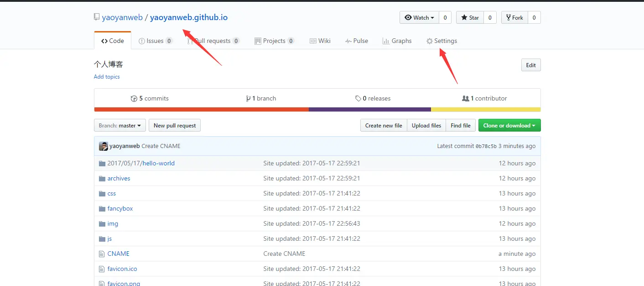Open the fancybox folder
644x286 pixels.
pos(120,208)
